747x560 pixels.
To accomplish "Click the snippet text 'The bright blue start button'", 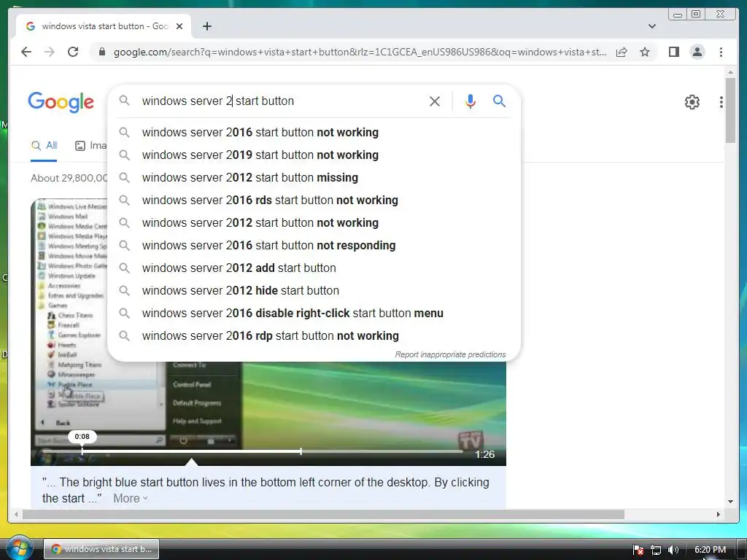I will [x=128, y=483].
